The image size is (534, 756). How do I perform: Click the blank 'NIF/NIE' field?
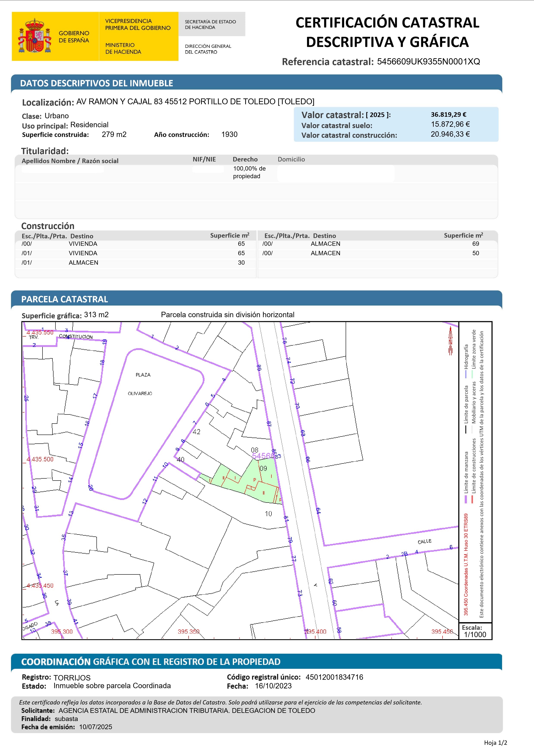click(x=208, y=169)
